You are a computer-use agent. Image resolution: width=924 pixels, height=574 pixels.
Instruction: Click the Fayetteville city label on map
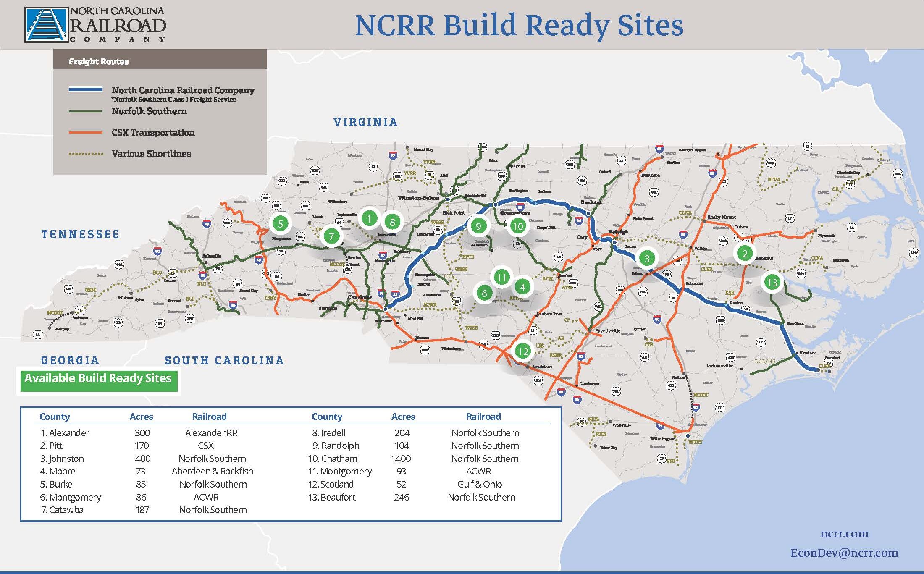[x=608, y=330]
